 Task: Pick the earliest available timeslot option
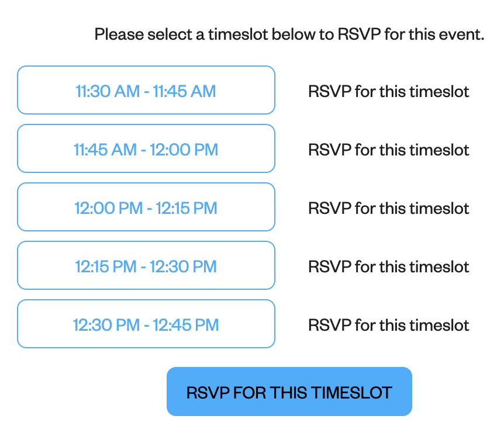pyautogui.click(x=146, y=90)
